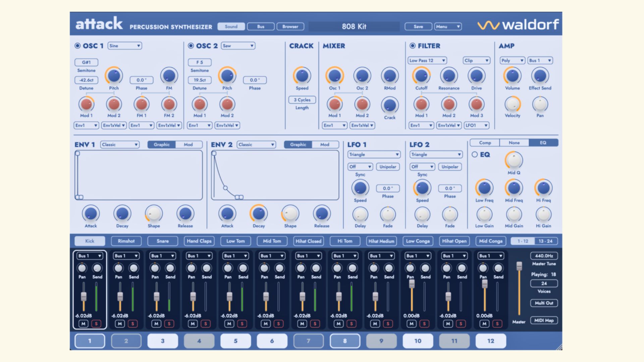Click the Crack Speed knob
Image resolution: width=644 pixels, height=362 pixels.
pos(302,76)
